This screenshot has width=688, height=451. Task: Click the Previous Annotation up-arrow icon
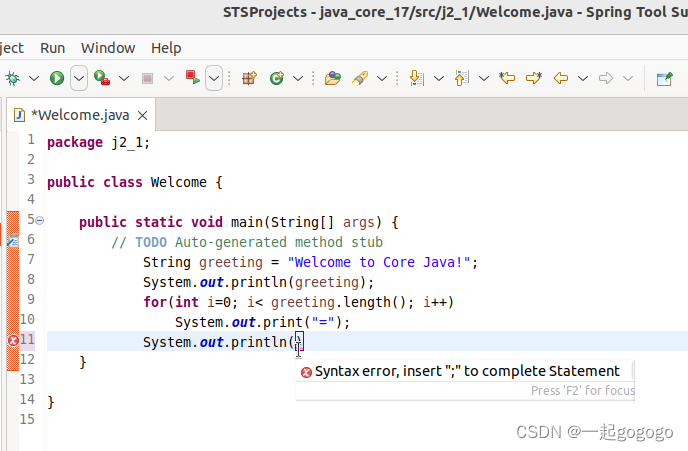[462, 78]
